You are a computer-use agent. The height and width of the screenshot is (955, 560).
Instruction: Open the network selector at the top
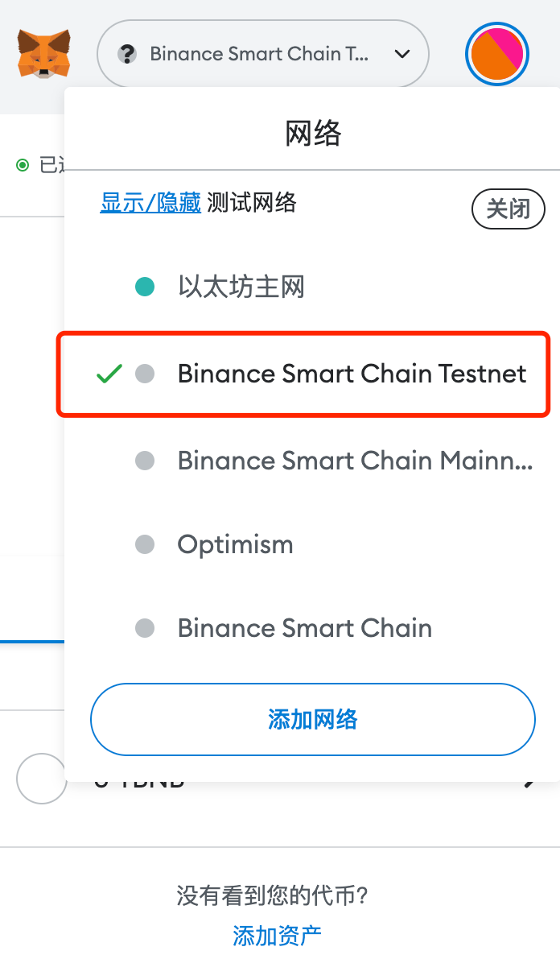(x=263, y=53)
